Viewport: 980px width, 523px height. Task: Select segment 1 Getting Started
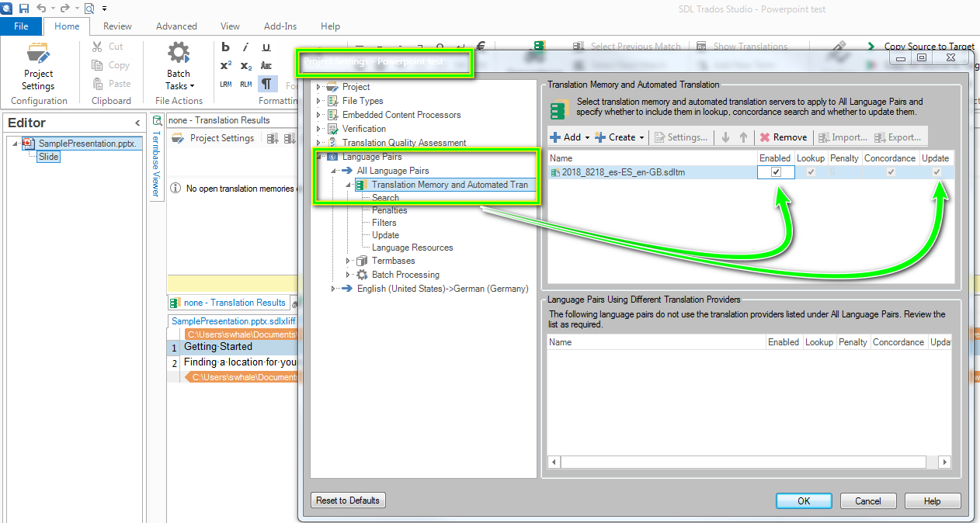click(x=218, y=347)
